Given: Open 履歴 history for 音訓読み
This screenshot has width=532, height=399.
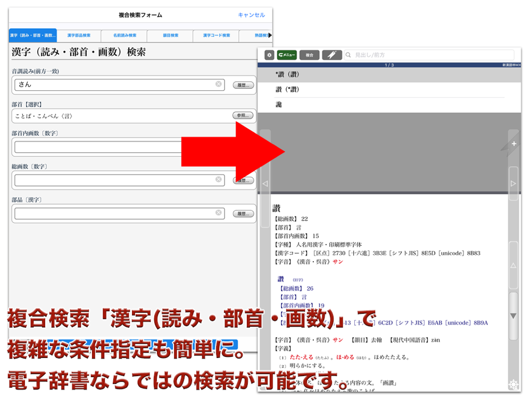Looking at the screenshot, I should pos(243,85).
